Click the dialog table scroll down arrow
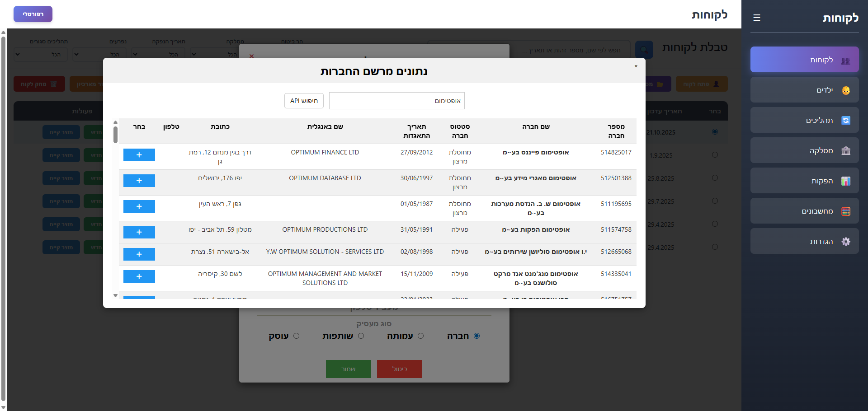868x411 pixels. (115, 295)
